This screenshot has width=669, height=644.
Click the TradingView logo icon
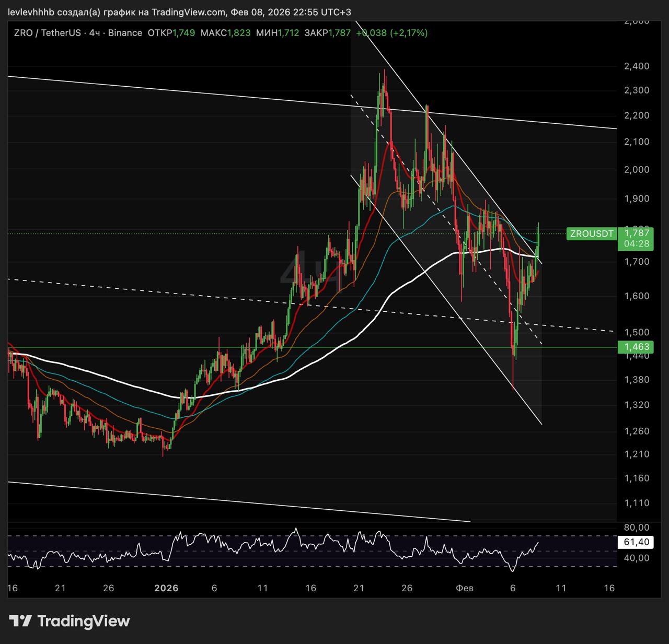(20, 621)
